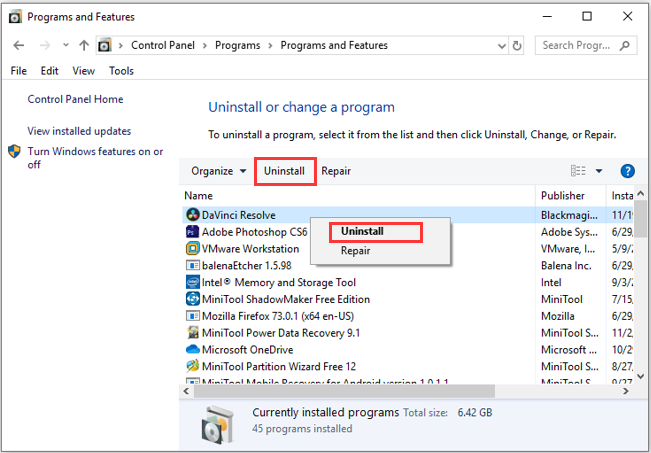Viewport: 651px width, 453px height.
Task: Click the MiniTool Power Data Recovery icon
Action: (192, 333)
